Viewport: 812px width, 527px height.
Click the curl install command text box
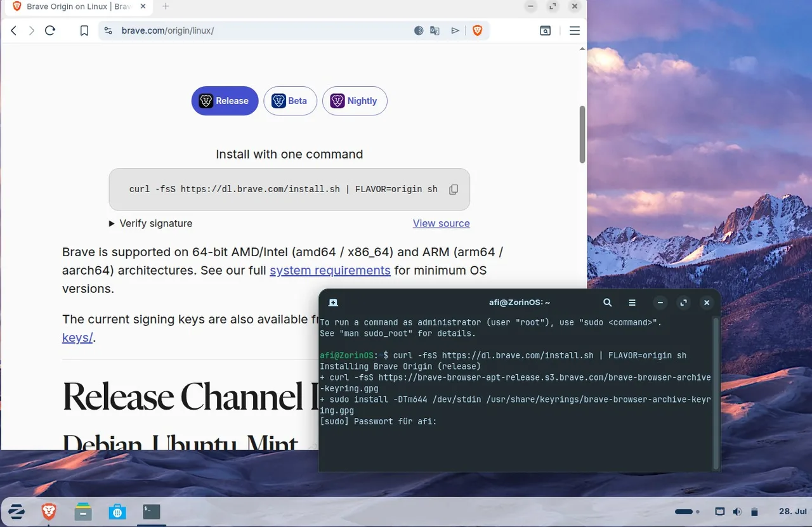click(289, 190)
